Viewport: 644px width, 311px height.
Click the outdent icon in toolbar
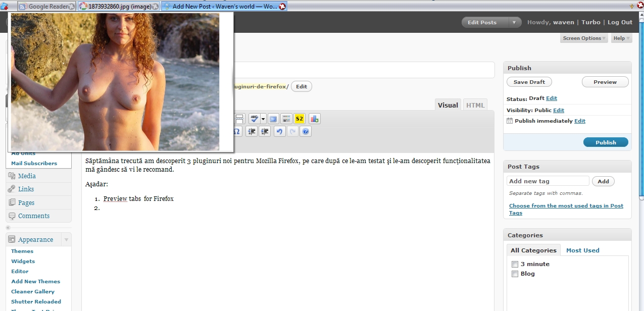click(x=251, y=132)
